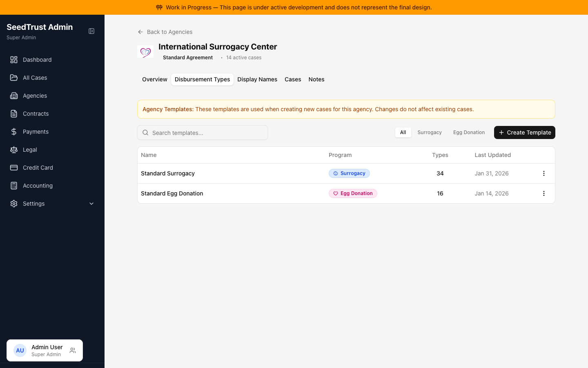Open the Standard Surrogacy template
Viewport: 588px width, 368px height.
pyautogui.click(x=168, y=173)
